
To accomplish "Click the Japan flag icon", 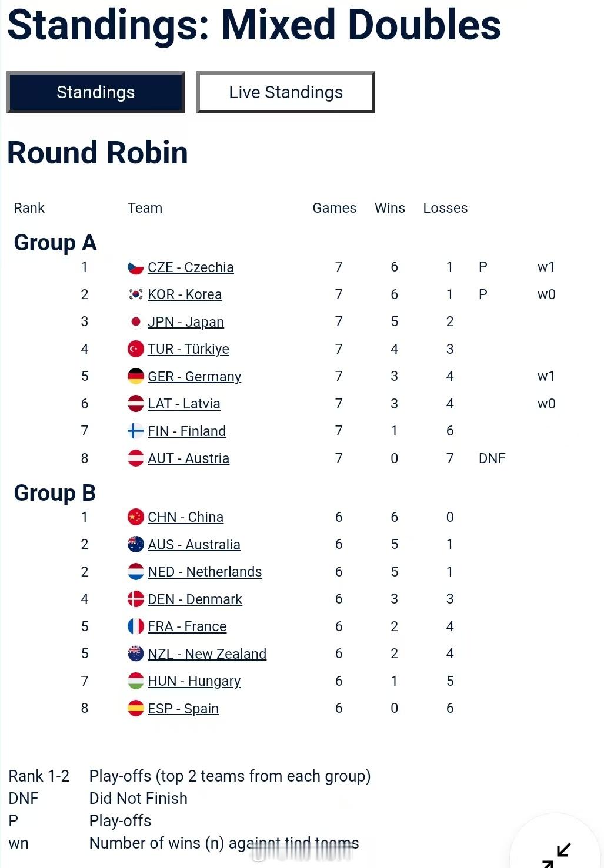I will click(x=136, y=322).
